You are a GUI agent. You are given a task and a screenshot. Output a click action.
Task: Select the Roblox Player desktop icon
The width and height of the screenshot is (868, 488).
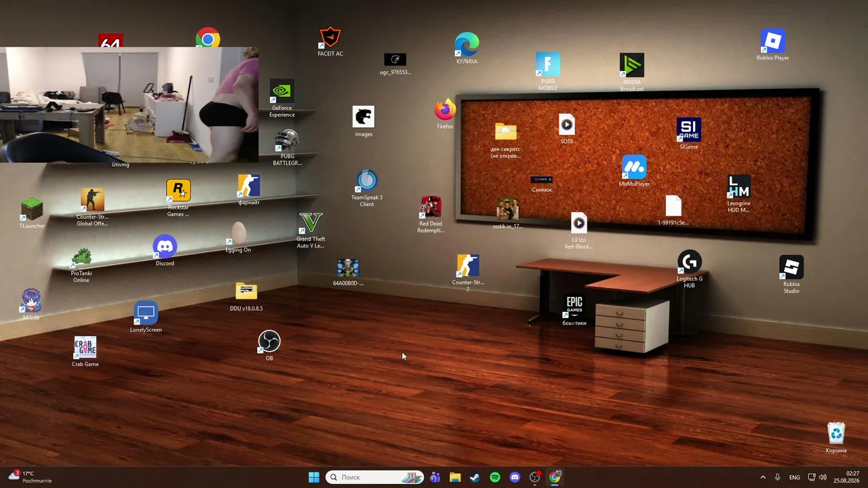772,45
